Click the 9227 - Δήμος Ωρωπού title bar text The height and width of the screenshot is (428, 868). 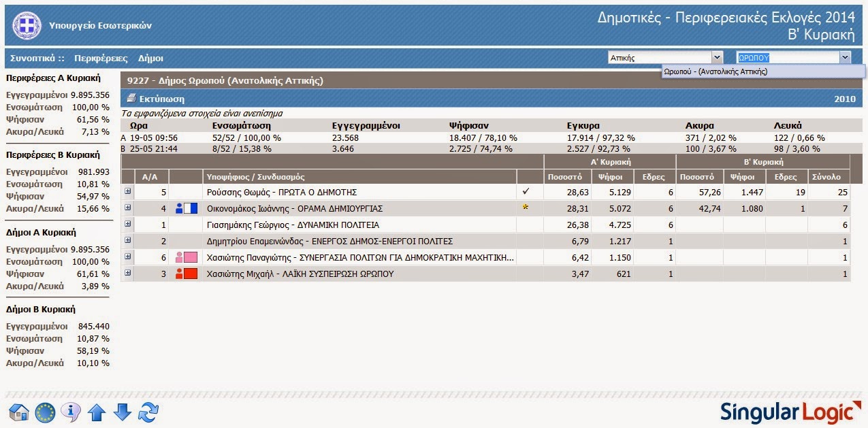225,80
